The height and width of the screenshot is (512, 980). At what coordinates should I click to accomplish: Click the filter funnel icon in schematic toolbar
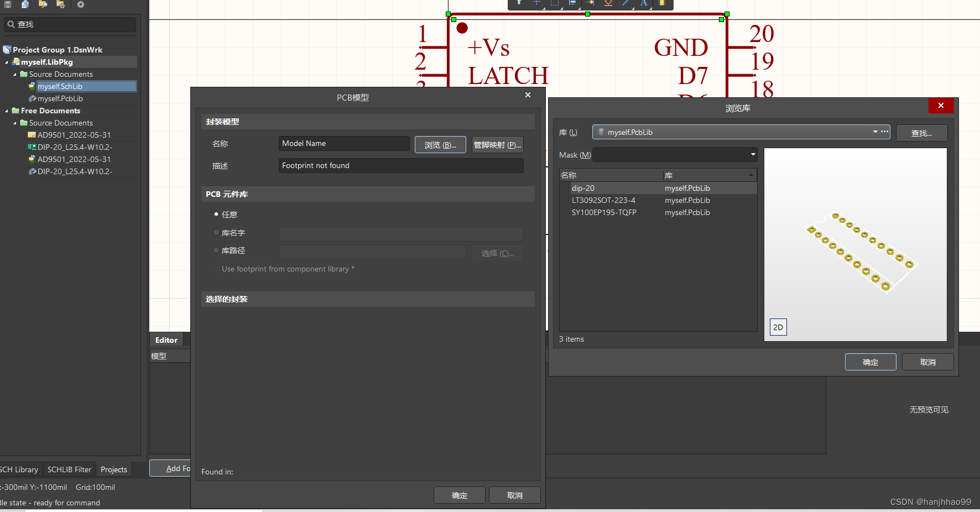pos(519,3)
